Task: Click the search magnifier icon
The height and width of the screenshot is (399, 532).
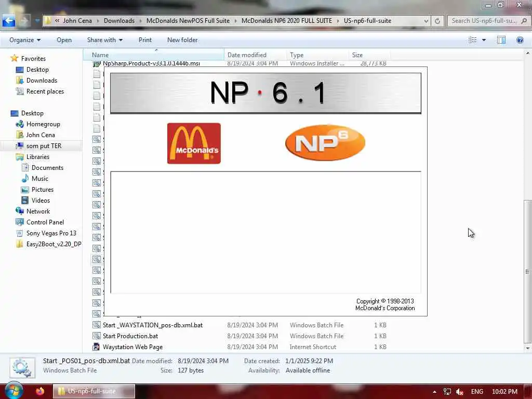Action: pos(524,21)
